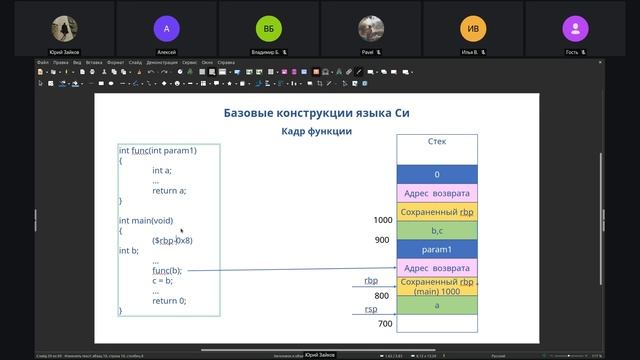Viewport: 640px width, 360px height.
Task: Open the Stars and Banners dropdown
Action: pos(236,84)
